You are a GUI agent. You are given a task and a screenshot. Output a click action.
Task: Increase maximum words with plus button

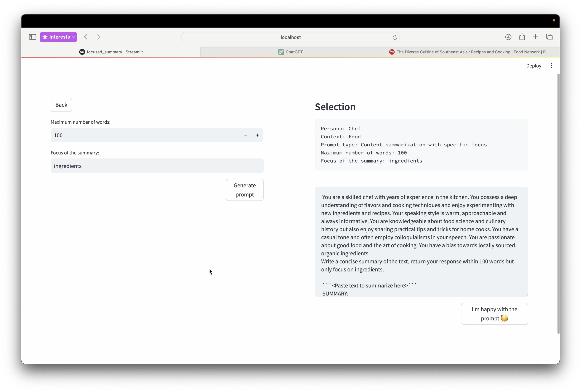(x=258, y=135)
